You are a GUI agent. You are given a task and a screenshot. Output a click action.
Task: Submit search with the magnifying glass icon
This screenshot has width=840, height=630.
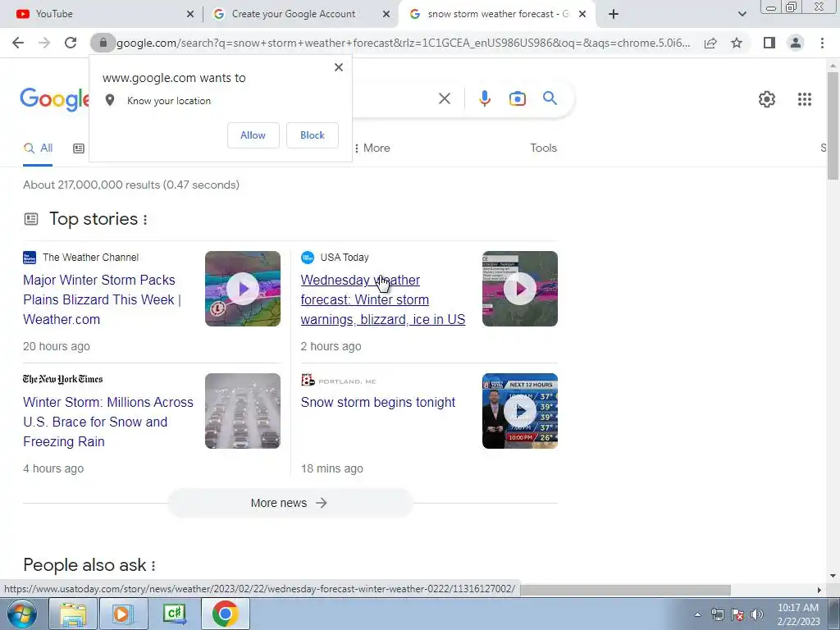550,98
